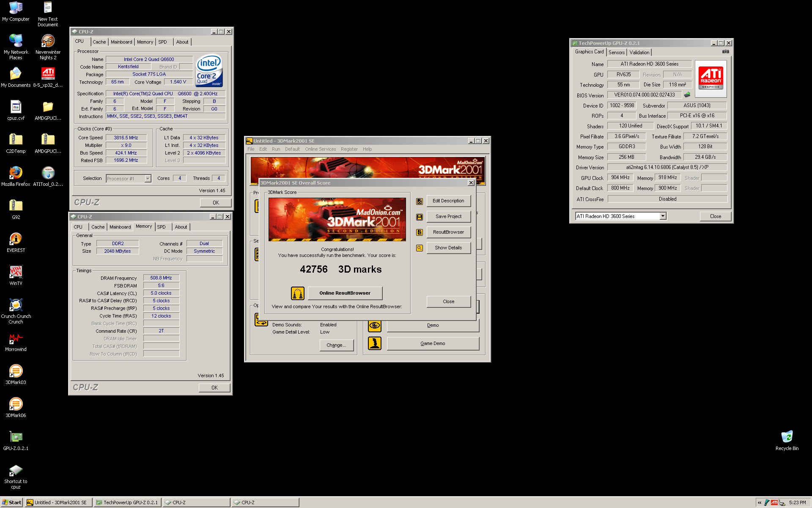The width and height of the screenshot is (812, 508).
Task: Select TechPowerUp GPU-Z taskbar button
Action: coord(127,502)
